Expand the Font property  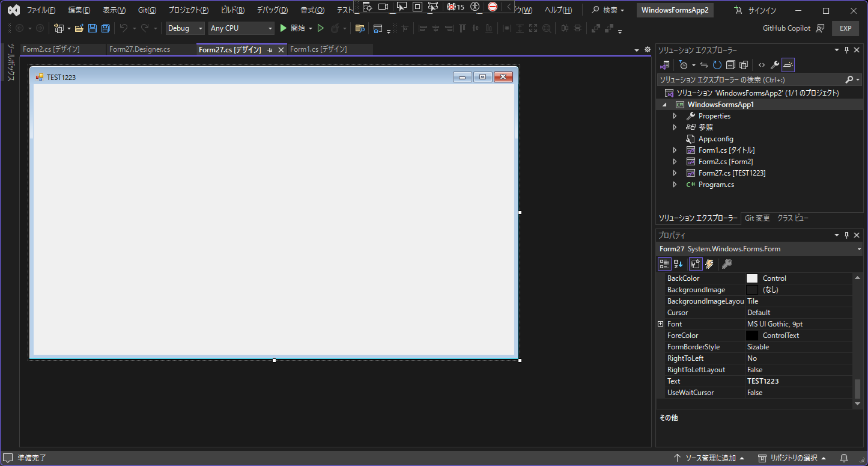(661, 323)
